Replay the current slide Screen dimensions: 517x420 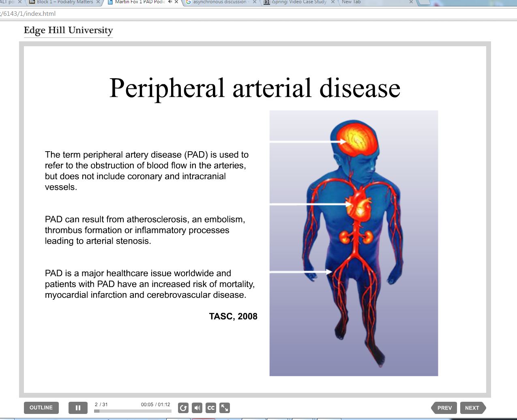point(183,408)
